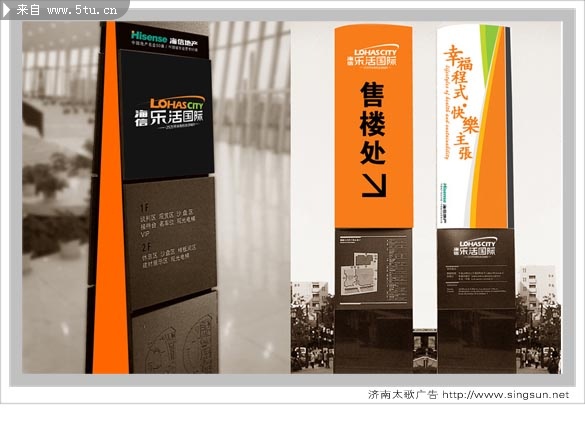
Task: Click the 幸福程式 快樂主張 calligraphy text
Action: tap(460, 103)
